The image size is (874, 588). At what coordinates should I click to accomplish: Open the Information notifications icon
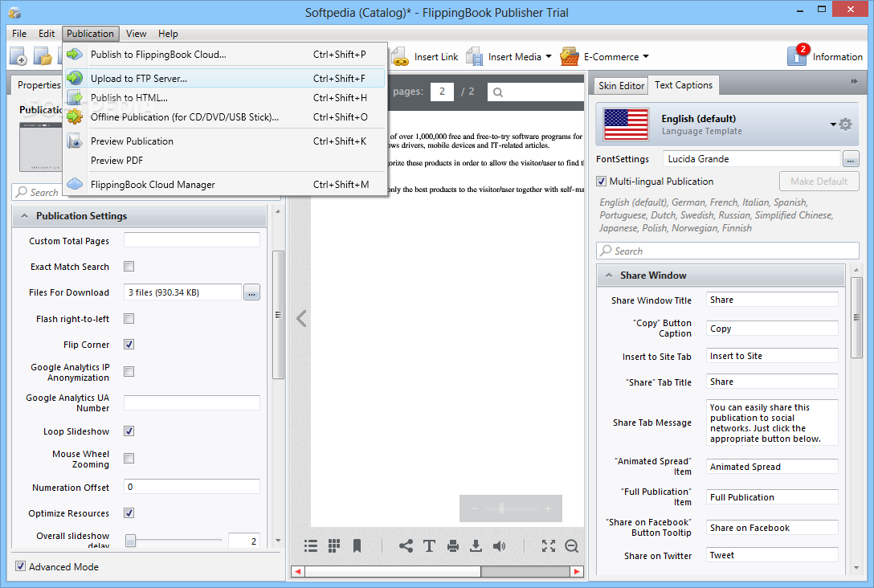coord(797,55)
